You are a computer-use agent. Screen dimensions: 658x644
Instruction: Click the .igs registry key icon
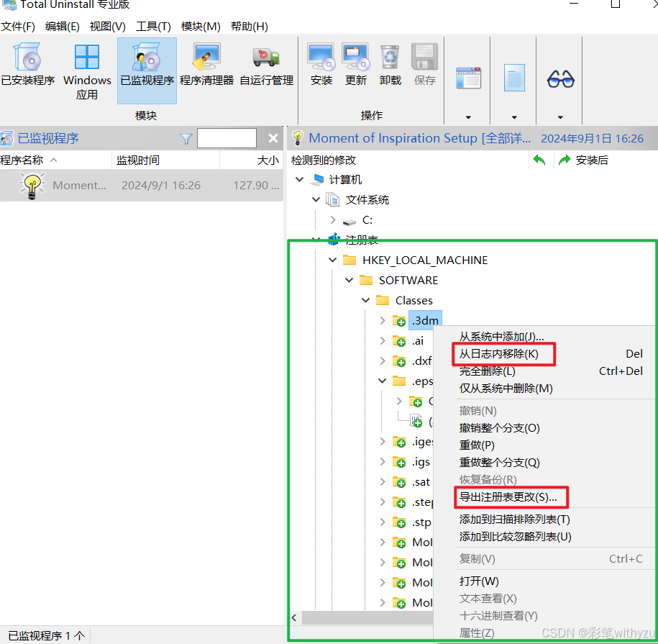(x=399, y=462)
